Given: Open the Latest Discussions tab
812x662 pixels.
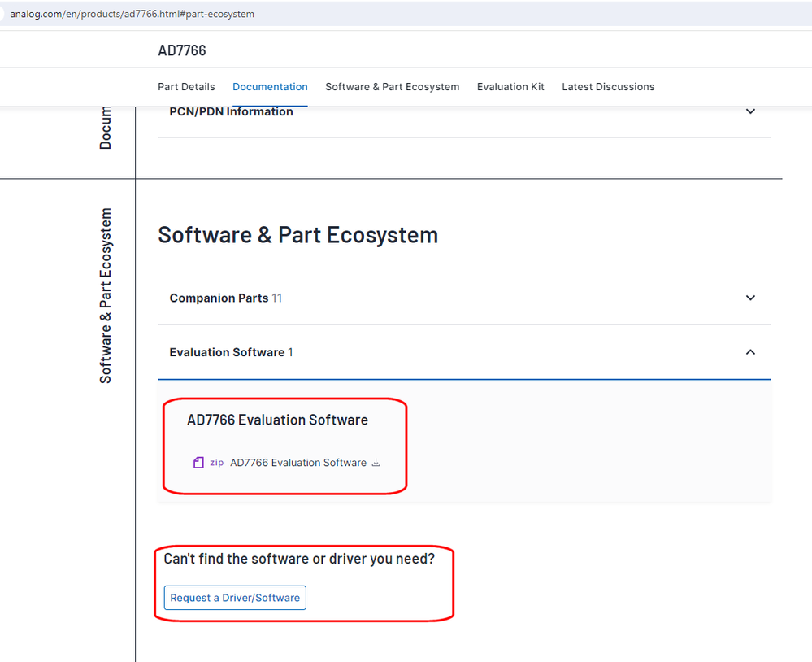Looking at the screenshot, I should click(x=608, y=87).
